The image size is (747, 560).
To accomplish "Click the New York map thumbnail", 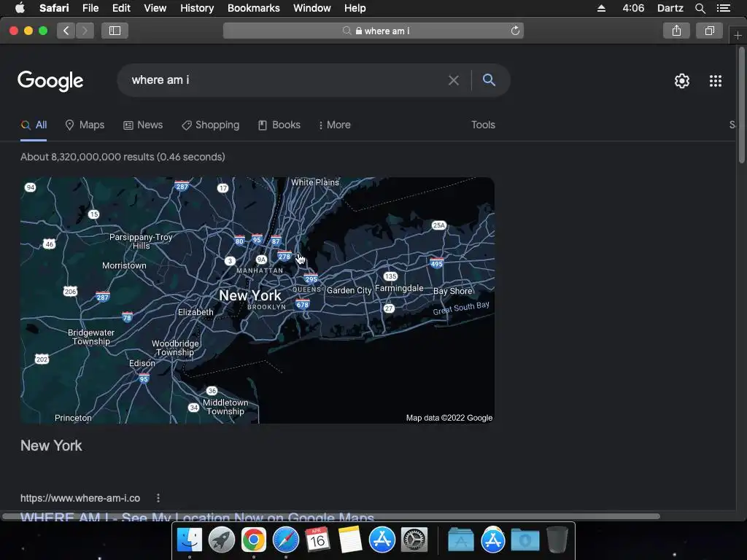I will pos(258,300).
